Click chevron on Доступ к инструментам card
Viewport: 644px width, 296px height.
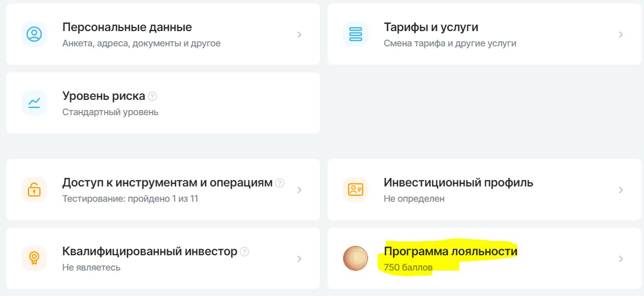(x=300, y=190)
